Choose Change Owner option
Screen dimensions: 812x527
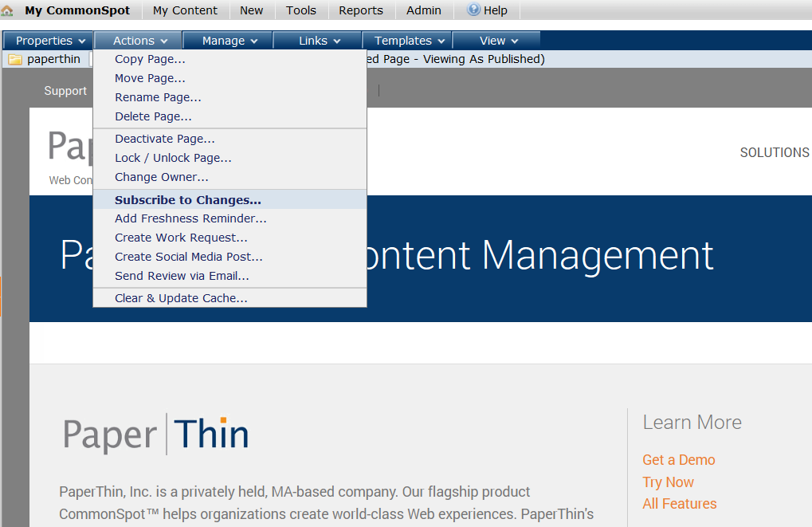[x=230, y=177]
